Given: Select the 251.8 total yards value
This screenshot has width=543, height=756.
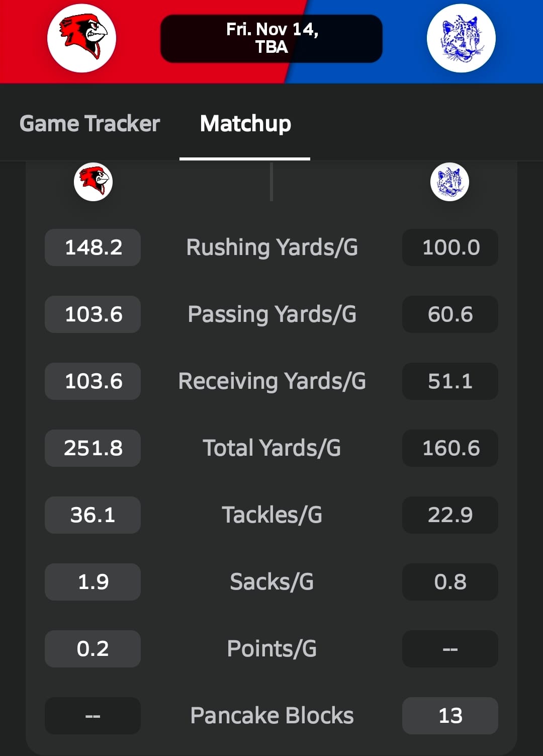Looking at the screenshot, I should point(93,448).
